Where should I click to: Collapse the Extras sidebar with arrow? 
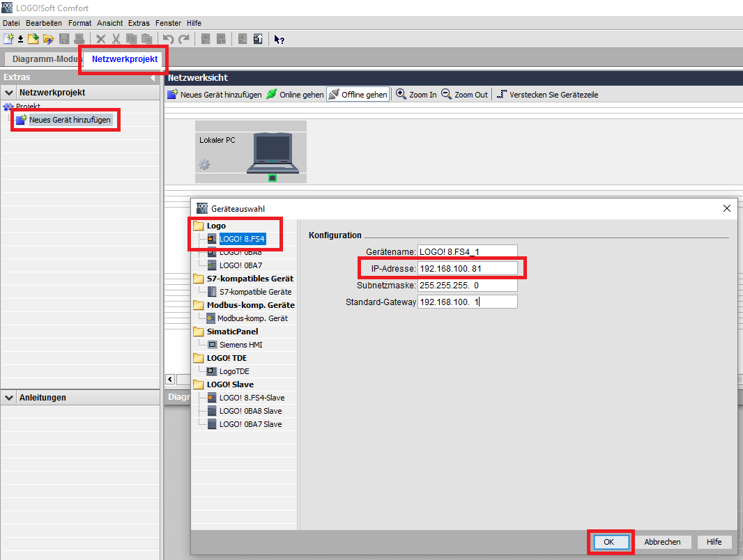coord(153,77)
